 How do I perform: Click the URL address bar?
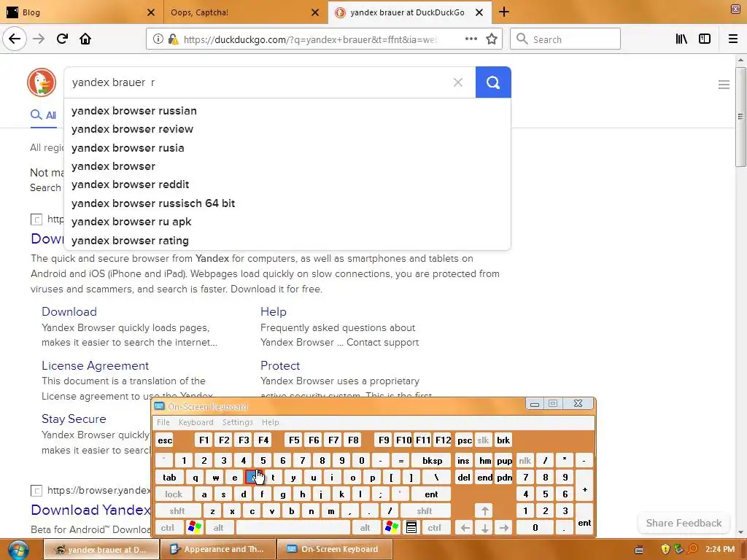tap(309, 39)
